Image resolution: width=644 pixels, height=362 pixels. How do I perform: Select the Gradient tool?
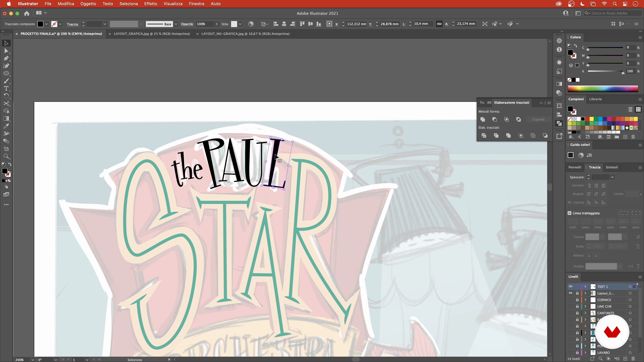tap(6, 119)
